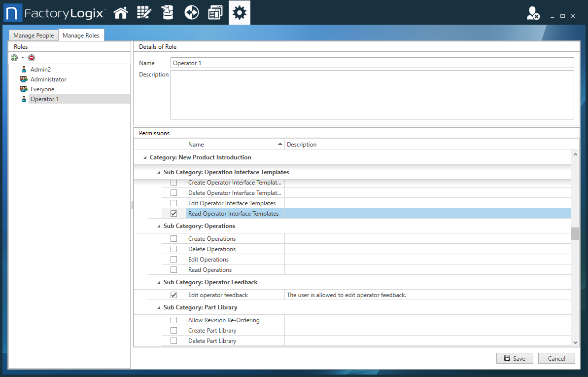The height and width of the screenshot is (377, 588).
Task: Select the Manage Roles tab
Action: 81,35
